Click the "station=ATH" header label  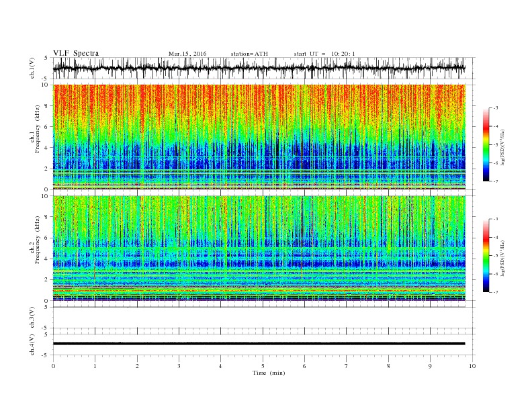coord(249,54)
